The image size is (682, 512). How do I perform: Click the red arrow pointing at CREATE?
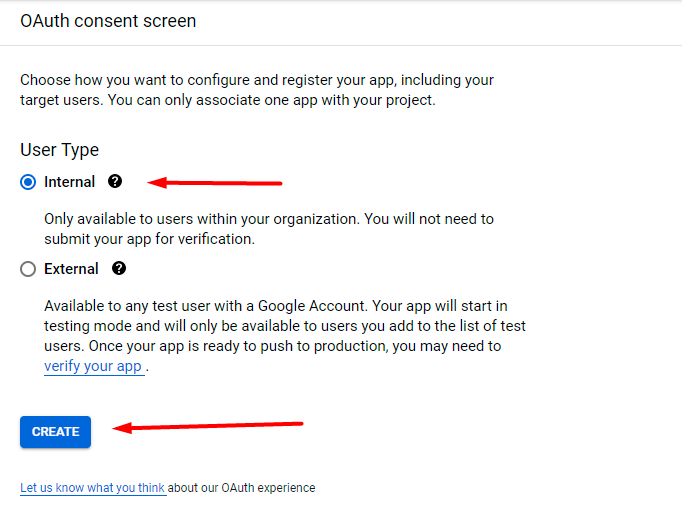(208, 427)
